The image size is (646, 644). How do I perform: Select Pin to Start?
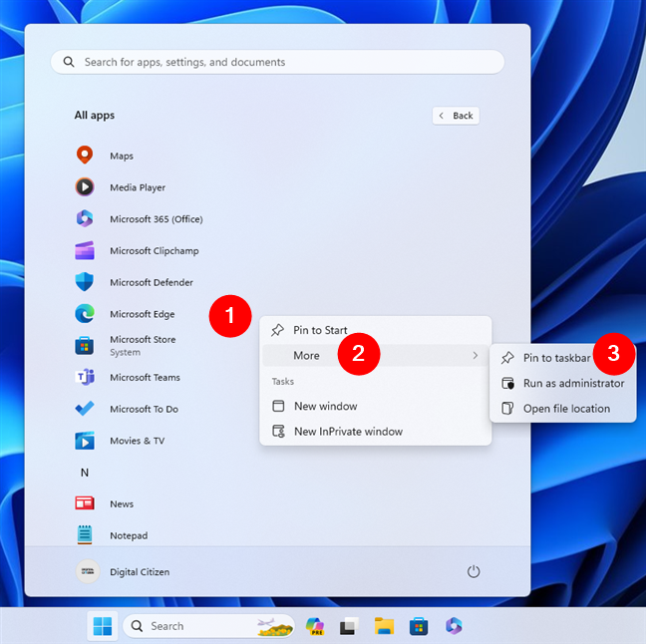tap(320, 330)
